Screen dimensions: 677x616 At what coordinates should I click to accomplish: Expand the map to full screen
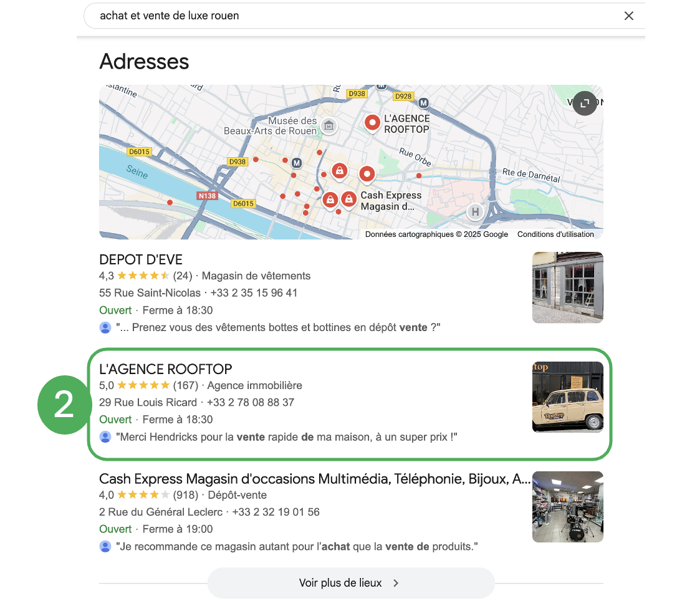click(585, 103)
